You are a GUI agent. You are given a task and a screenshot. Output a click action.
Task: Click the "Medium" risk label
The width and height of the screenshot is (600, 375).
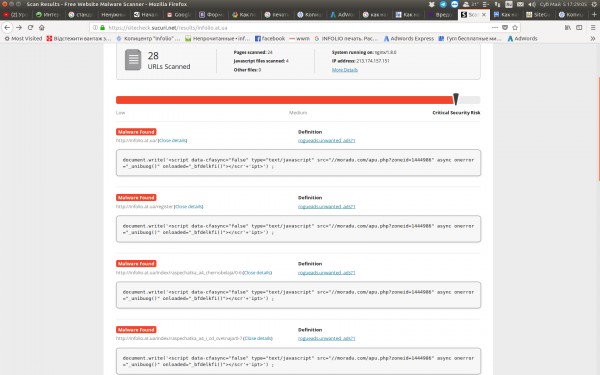[298, 113]
